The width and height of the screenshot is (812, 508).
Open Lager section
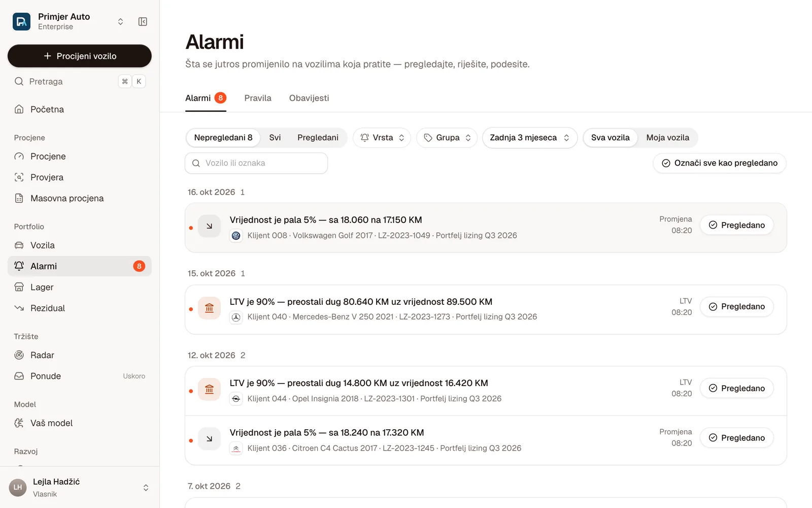80,287
